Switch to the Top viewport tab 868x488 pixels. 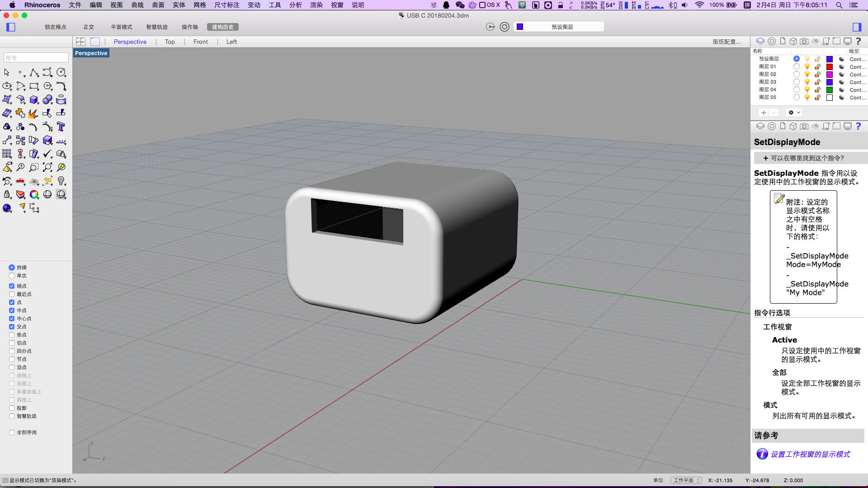pos(170,42)
